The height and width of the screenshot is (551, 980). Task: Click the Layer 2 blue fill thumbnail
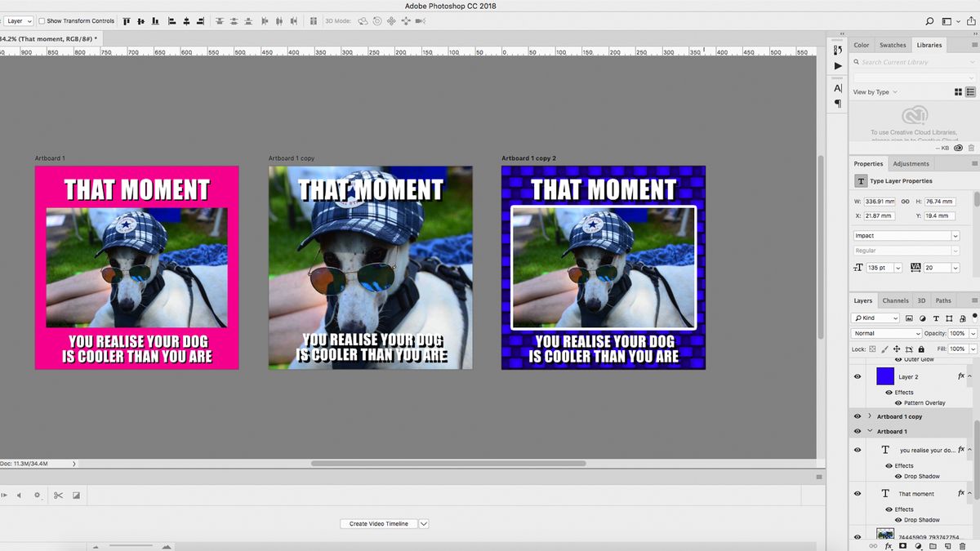click(x=886, y=376)
